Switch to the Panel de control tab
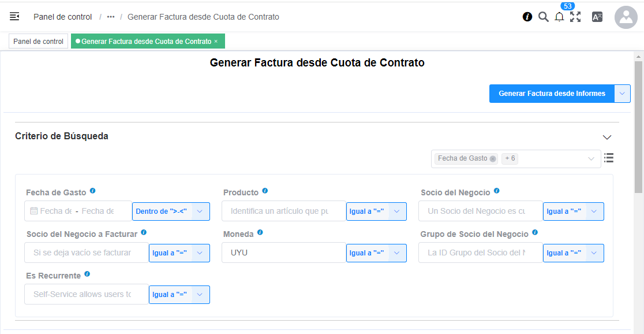 (38, 41)
